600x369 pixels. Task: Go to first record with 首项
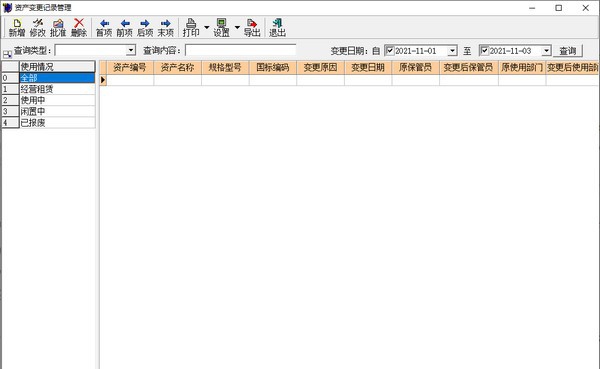click(x=104, y=28)
